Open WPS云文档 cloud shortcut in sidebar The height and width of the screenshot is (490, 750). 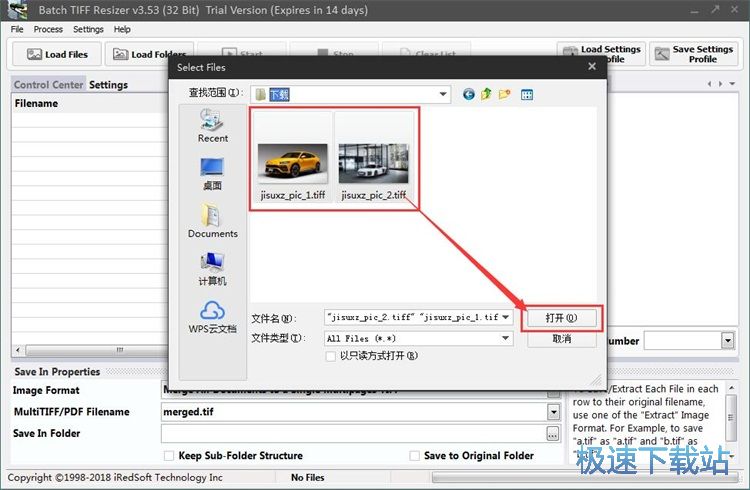click(x=212, y=317)
